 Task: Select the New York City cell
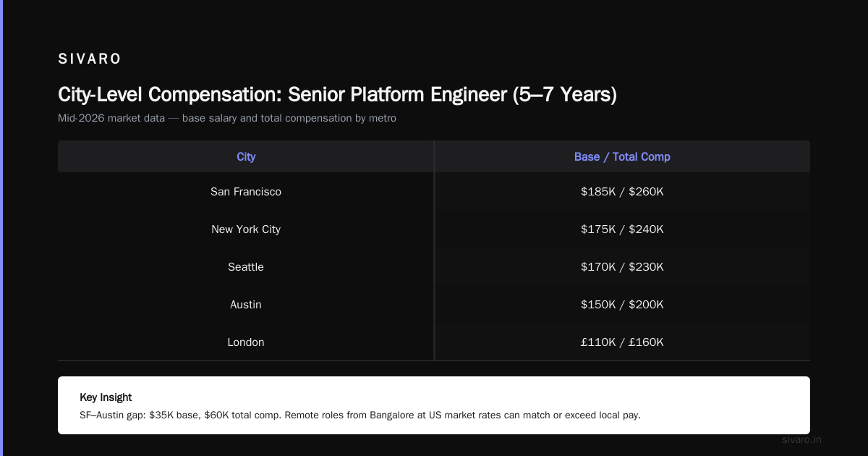[x=246, y=229]
